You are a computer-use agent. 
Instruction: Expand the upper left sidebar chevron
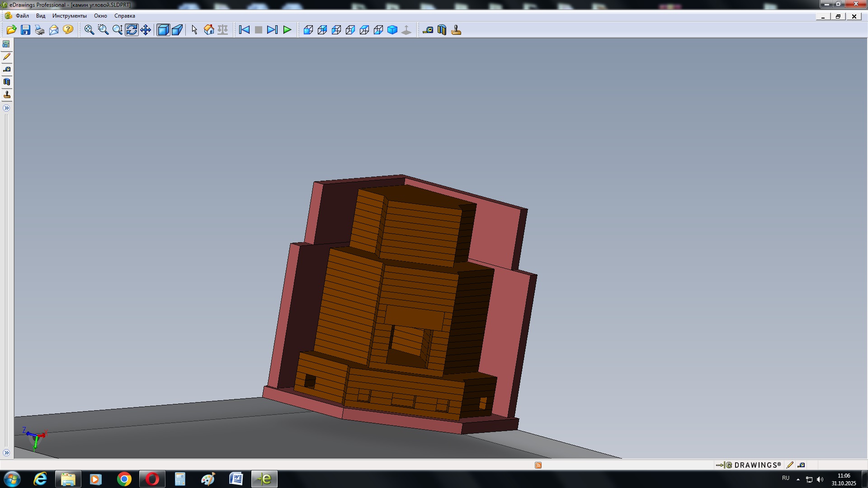coord(6,108)
